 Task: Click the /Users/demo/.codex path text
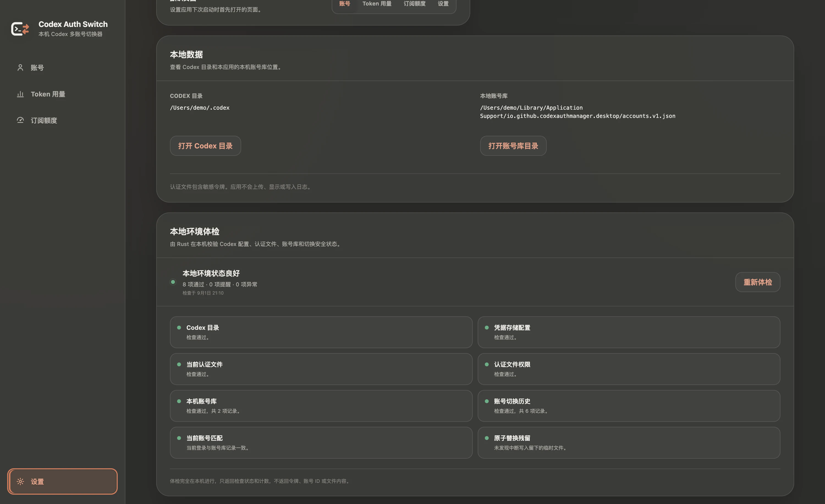200,107
